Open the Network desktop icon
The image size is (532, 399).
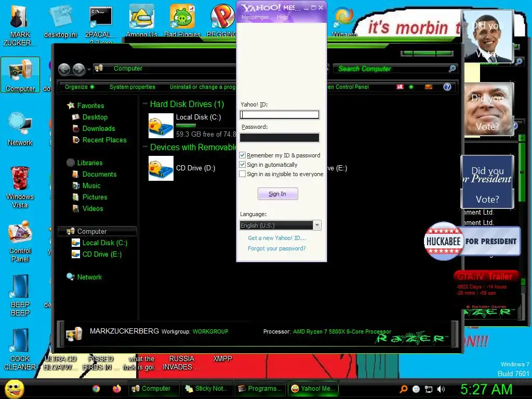20,129
